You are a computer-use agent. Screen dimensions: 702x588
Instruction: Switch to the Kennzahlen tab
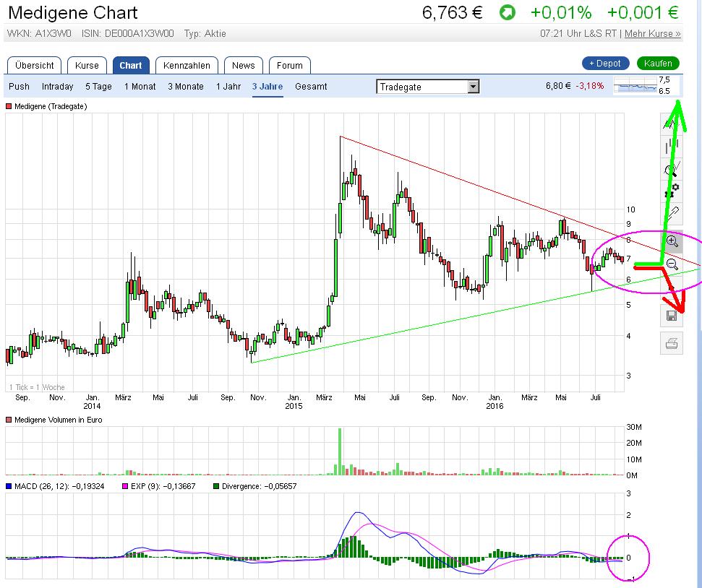(x=187, y=65)
